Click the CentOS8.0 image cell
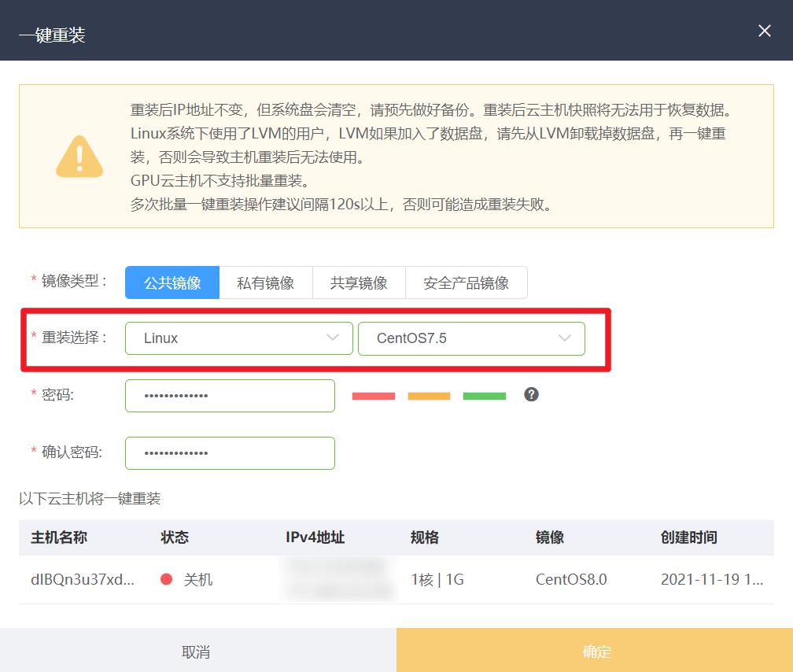 click(x=571, y=579)
